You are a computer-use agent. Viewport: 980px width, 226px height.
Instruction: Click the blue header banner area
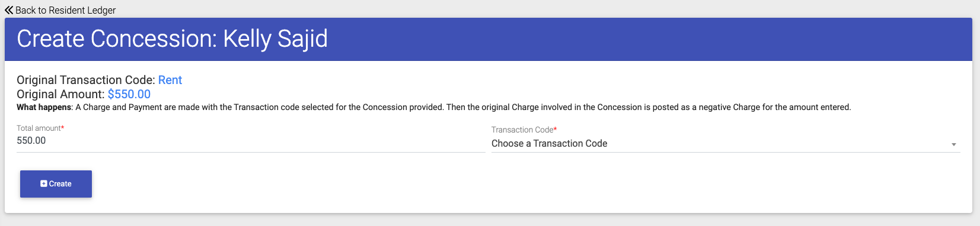(489, 39)
